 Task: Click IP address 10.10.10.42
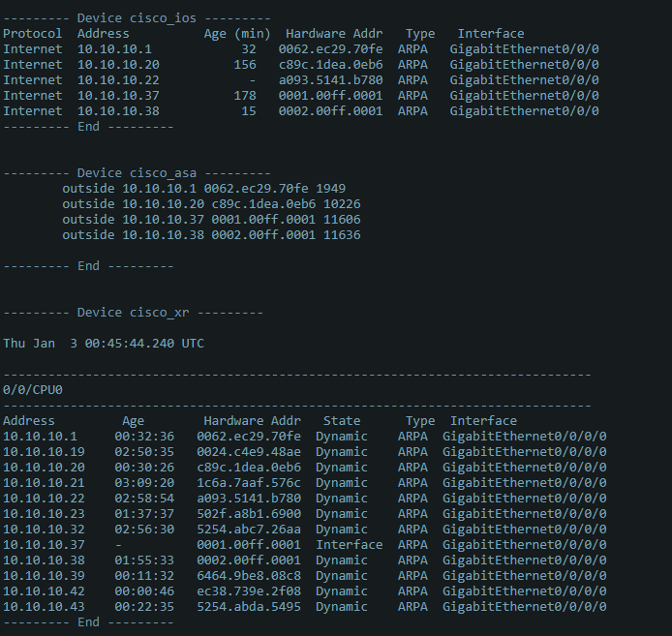[44, 591]
